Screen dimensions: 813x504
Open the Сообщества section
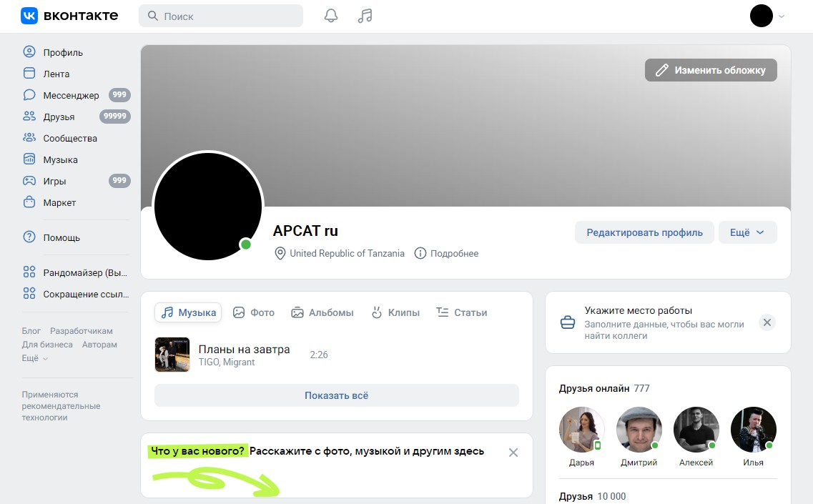(69, 138)
